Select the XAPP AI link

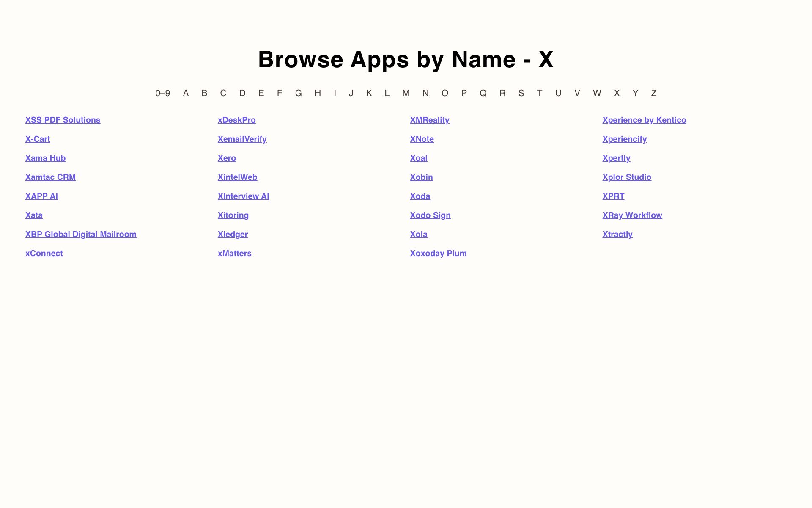click(x=41, y=196)
